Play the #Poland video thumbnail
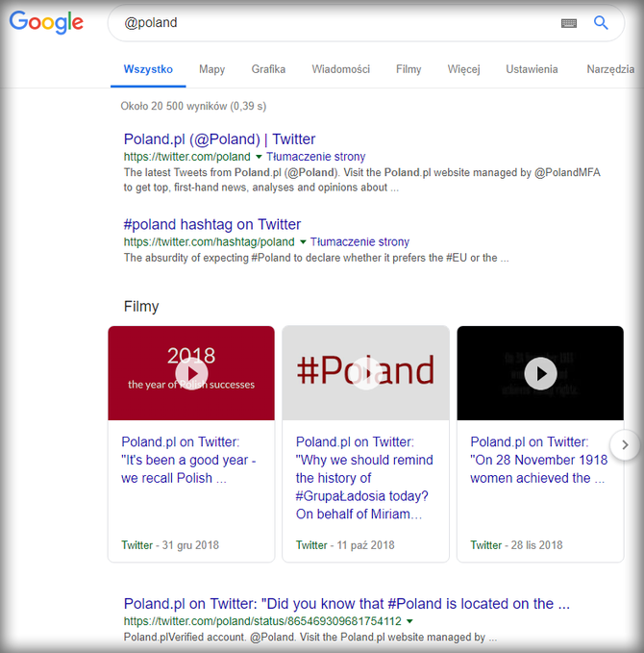 (x=366, y=373)
